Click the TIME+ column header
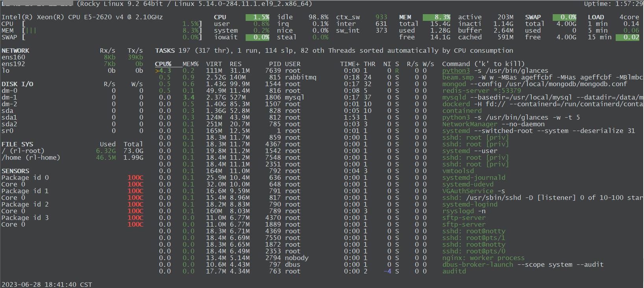The height and width of the screenshot is (288, 644). pos(350,64)
